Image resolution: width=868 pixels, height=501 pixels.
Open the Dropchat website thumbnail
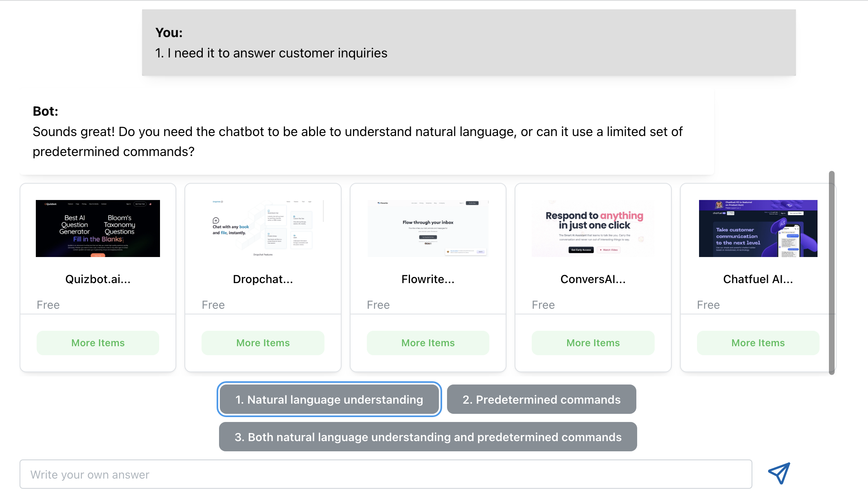(x=263, y=229)
